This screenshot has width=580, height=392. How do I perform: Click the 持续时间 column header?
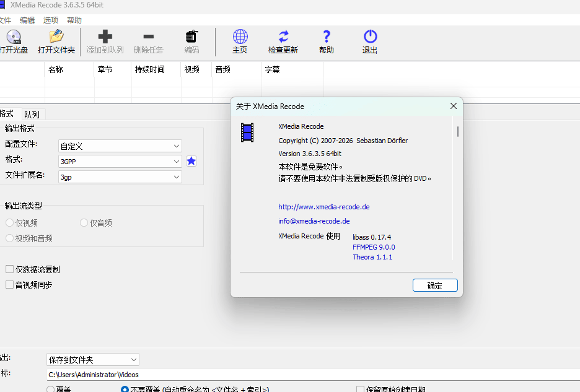[156, 69]
